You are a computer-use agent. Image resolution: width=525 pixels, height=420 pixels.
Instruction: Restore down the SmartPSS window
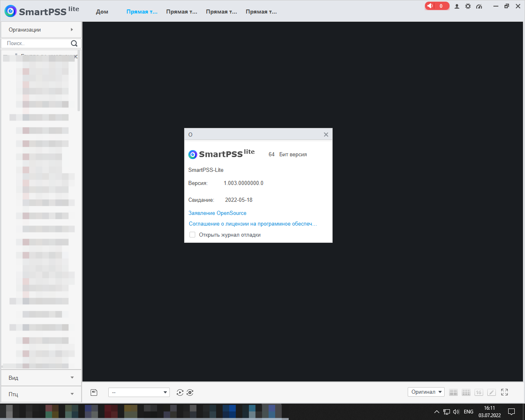click(507, 6)
